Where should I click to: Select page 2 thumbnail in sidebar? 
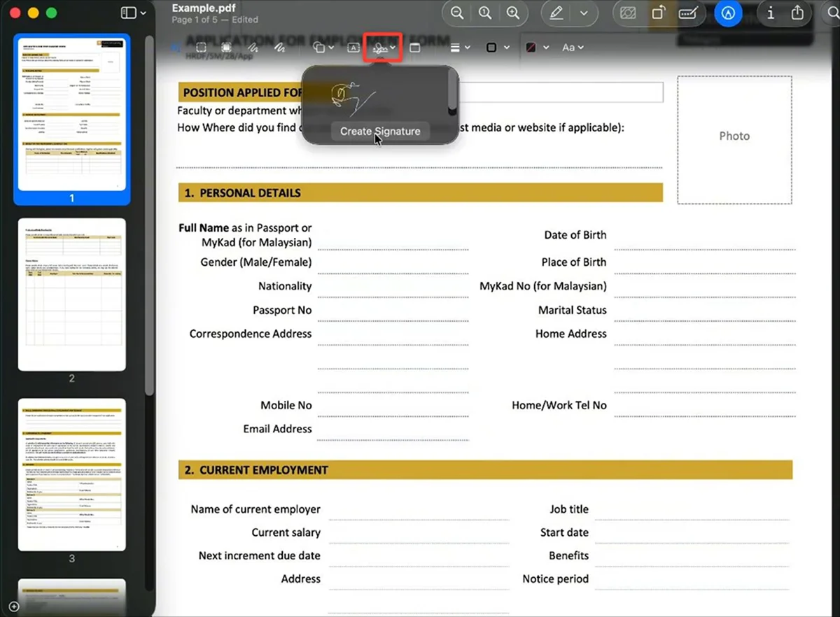(x=71, y=294)
